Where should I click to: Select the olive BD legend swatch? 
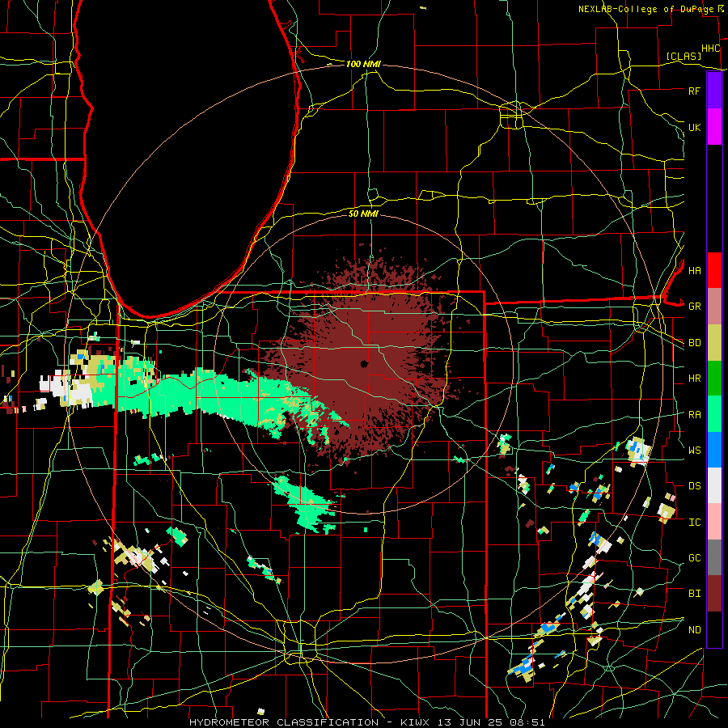click(x=714, y=342)
